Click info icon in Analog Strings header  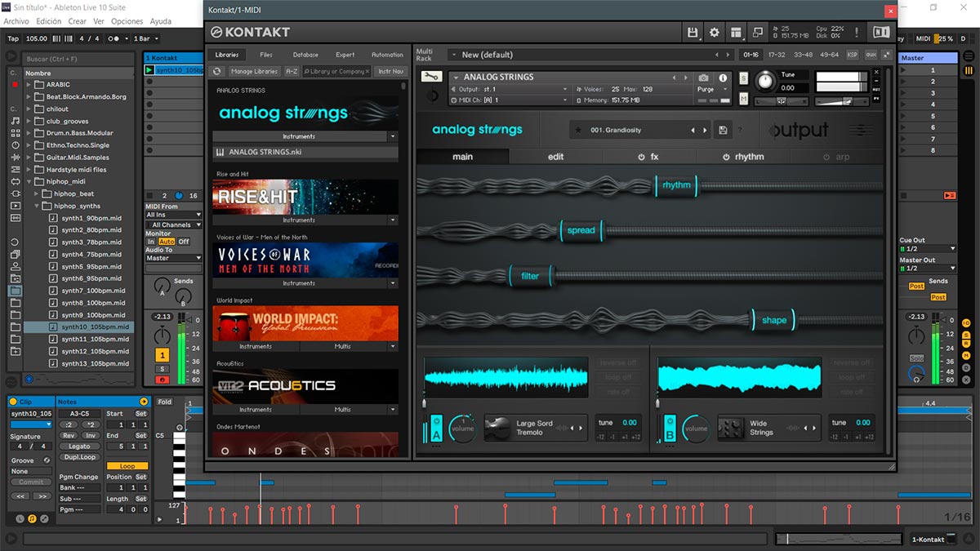[723, 78]
